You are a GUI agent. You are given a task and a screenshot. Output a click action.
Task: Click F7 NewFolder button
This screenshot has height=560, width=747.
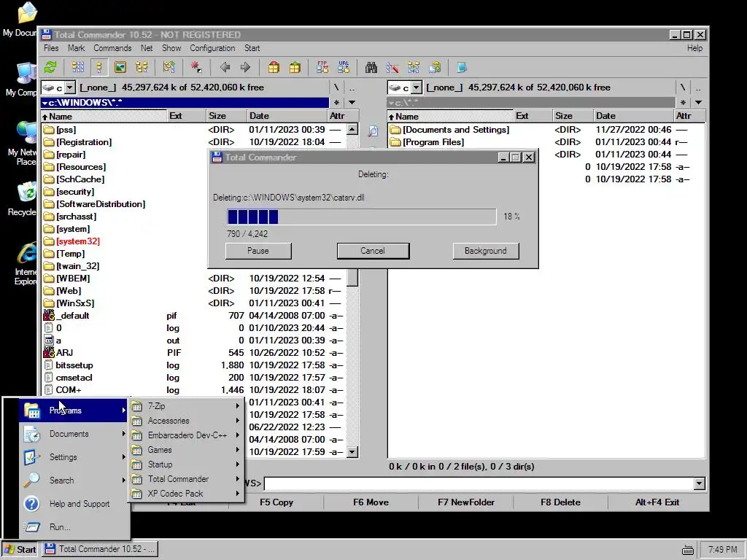point(466,502)
